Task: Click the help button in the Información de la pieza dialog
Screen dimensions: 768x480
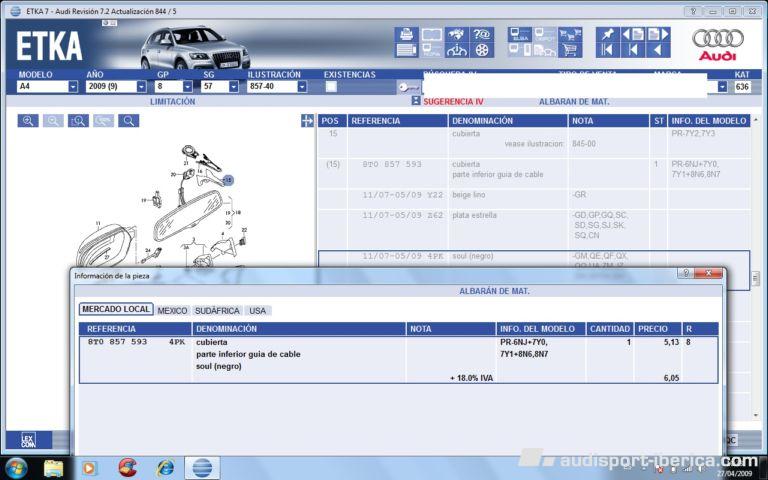Action: (x=685, y=273)
